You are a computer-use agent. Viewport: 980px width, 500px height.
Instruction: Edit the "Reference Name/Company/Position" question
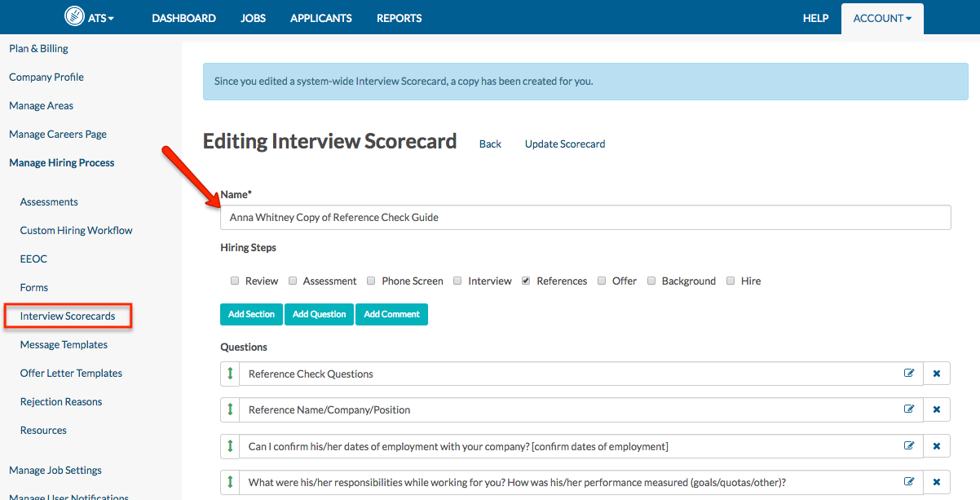click(x=909, y=409)
